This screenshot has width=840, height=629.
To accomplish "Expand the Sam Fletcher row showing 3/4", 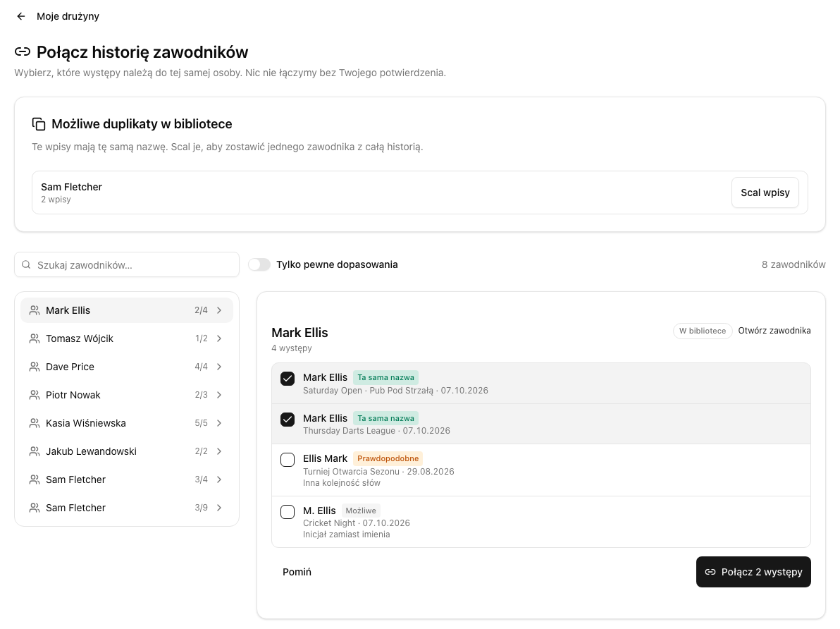I will click(x=219, y=480).
